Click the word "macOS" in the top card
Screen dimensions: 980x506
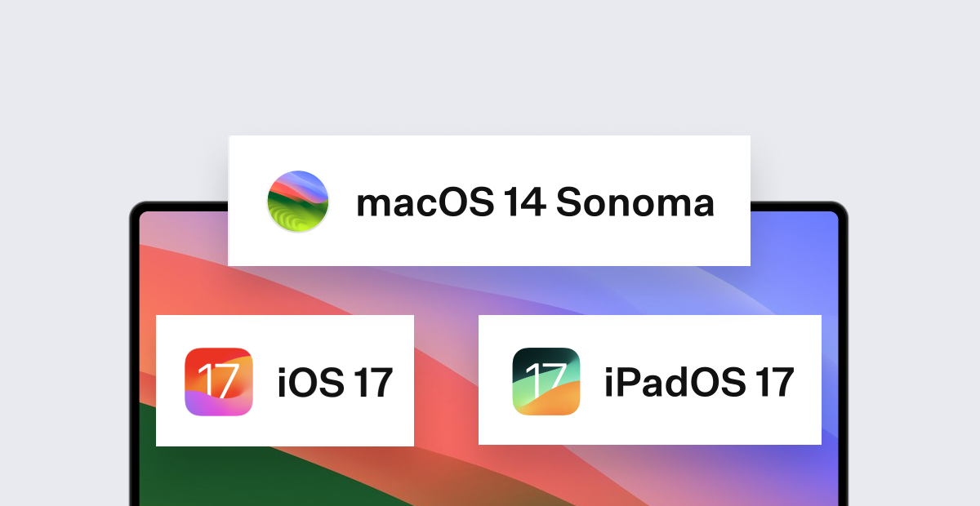425,202
